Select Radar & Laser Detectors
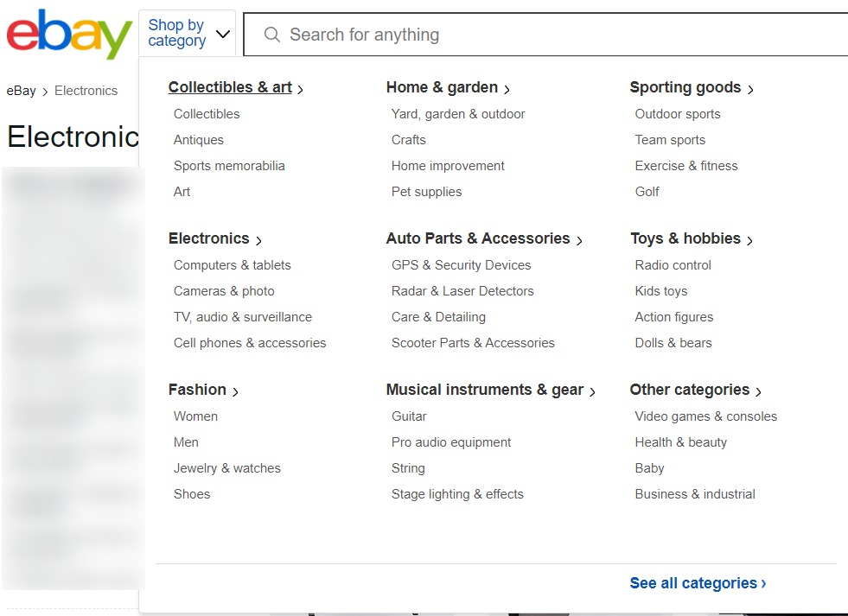Viewport: 848px width, 616px height. coord(462,291)
